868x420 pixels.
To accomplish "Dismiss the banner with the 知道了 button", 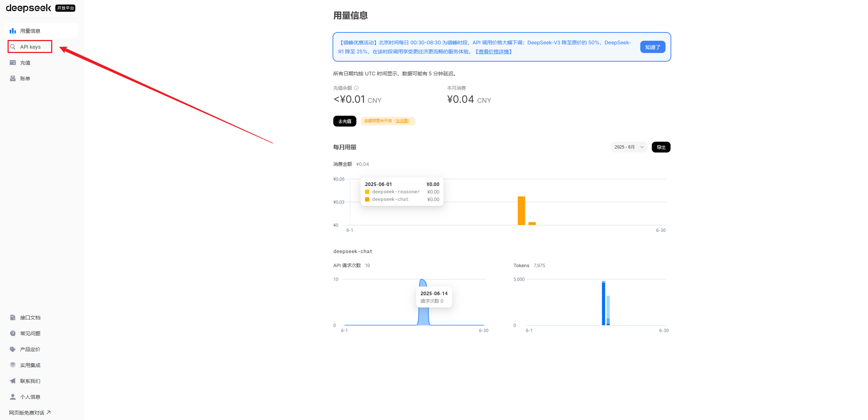I will 652,47.
